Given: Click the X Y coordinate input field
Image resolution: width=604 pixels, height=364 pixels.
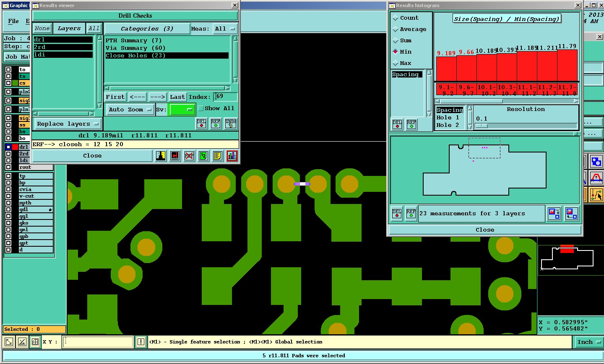Looking at the screenshot, I should pyautogui.click(x=98, y=342).
